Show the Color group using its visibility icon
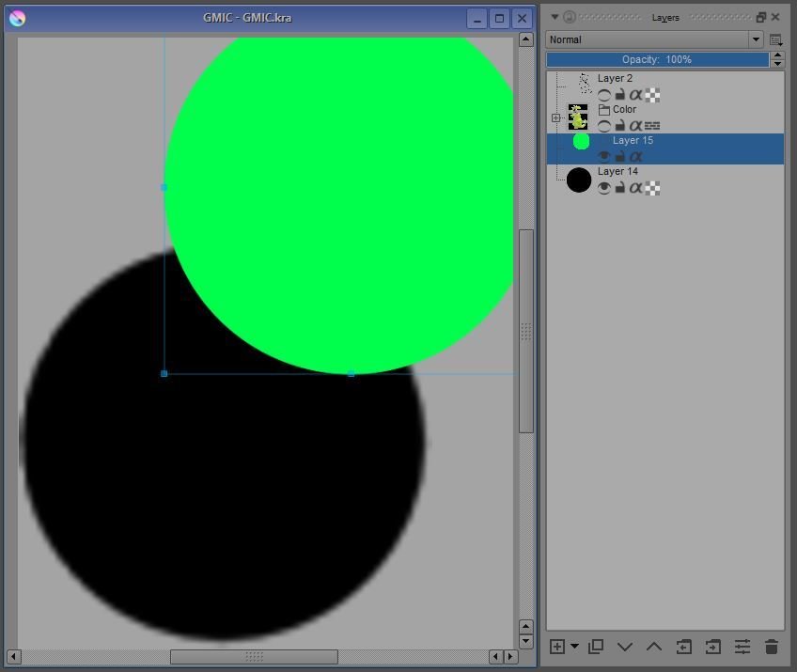The width and height of the screenshot is (797, 672). coord(603,126)
